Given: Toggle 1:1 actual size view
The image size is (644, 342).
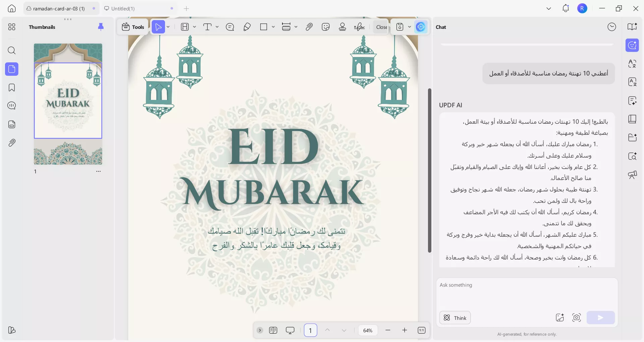Looking at the screenshot, I should click(422, 330).
